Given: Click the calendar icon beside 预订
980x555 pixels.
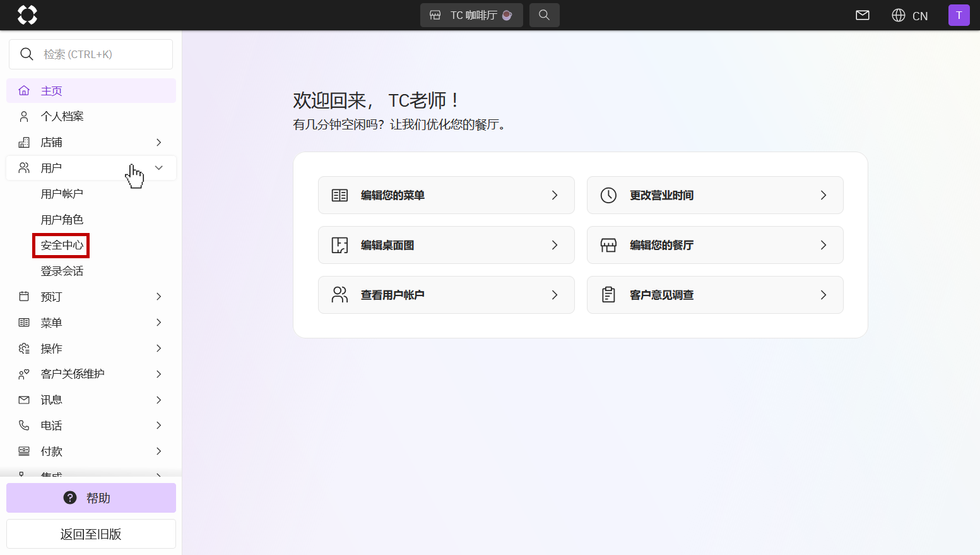Looking at the screenshot, I should [24, 297].
